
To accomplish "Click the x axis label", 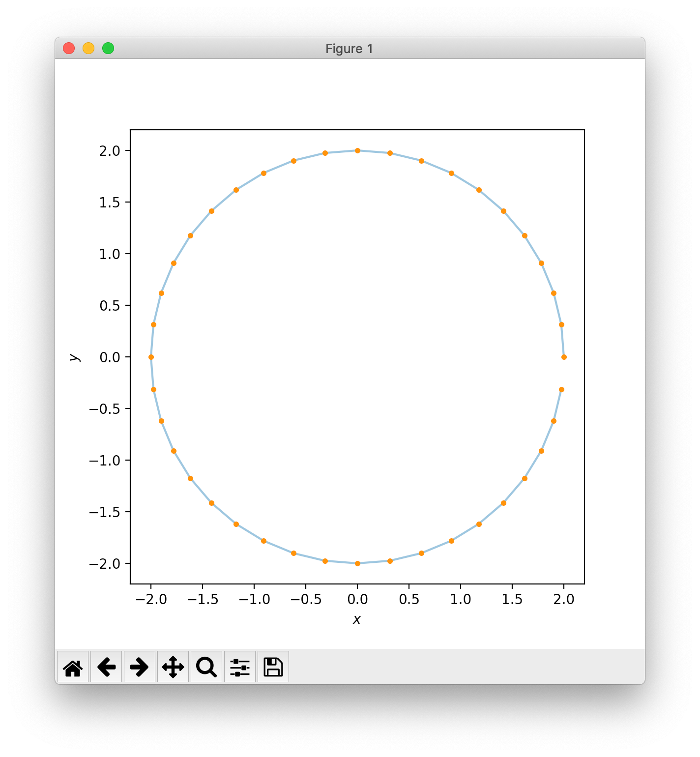I will pyautogui.click(x=357, y=619).
